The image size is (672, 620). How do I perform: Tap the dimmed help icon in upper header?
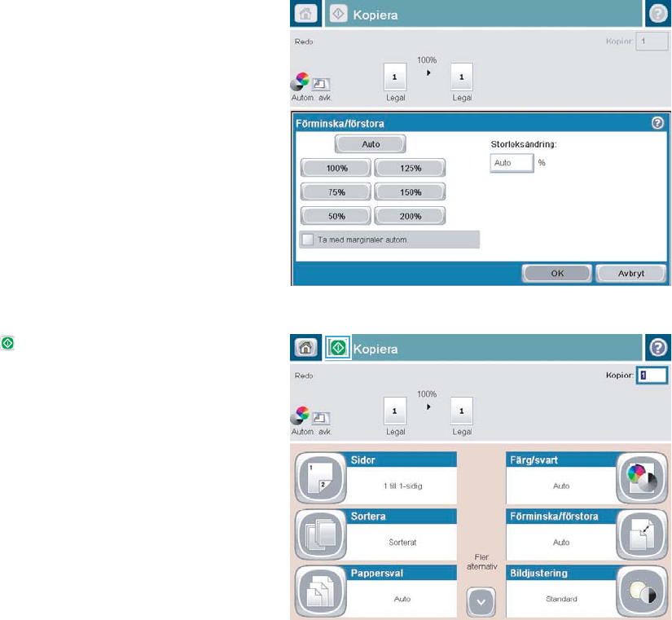pyautogui.click(x=658, y=14)
